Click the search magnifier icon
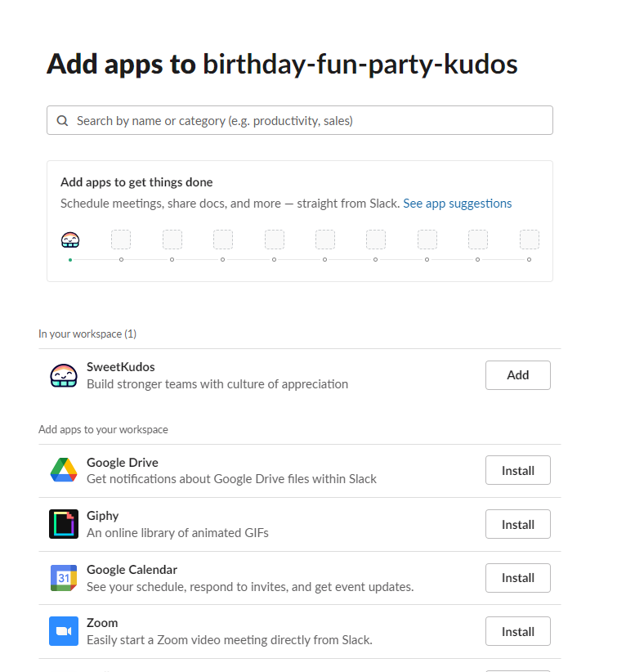 [x=62, y=121]
